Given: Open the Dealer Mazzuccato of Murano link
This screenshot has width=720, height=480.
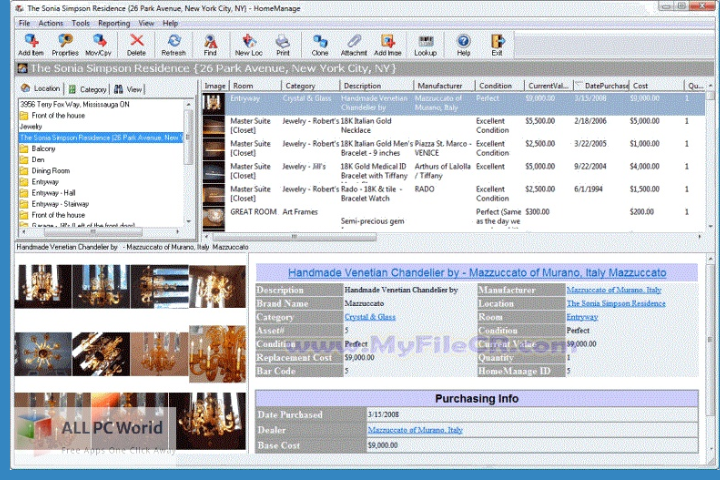Looking at the screenshot, I should coord(415,430).
